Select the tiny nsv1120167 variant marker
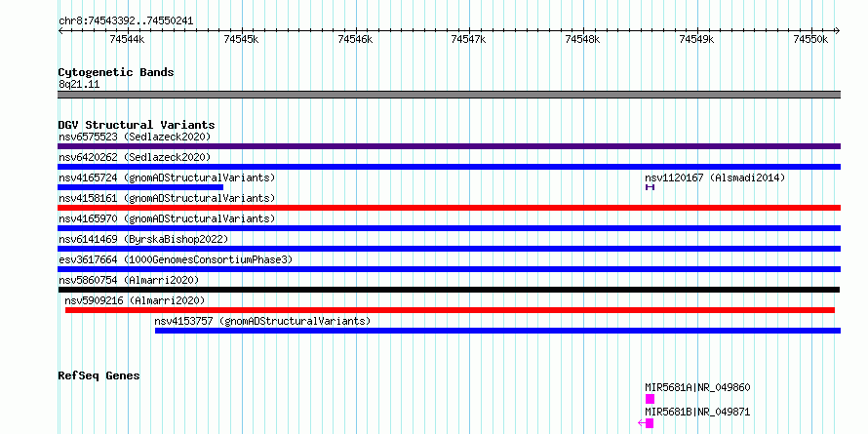 (650, 187)
